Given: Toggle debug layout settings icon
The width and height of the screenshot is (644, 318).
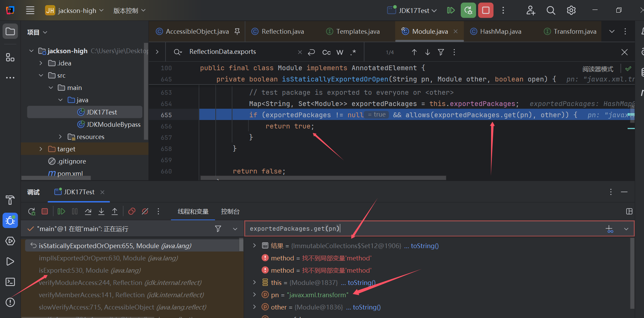Looking at the screenshot, I should (x=629, y=211).
